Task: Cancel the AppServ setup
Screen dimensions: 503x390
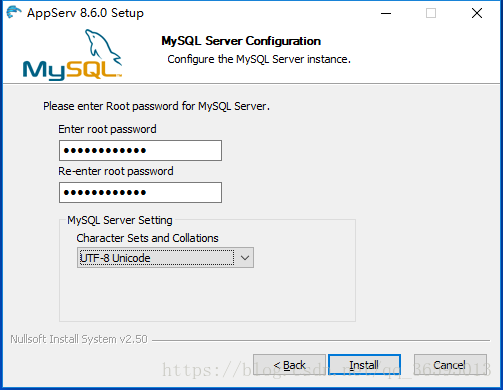Action: click(450, 365)
